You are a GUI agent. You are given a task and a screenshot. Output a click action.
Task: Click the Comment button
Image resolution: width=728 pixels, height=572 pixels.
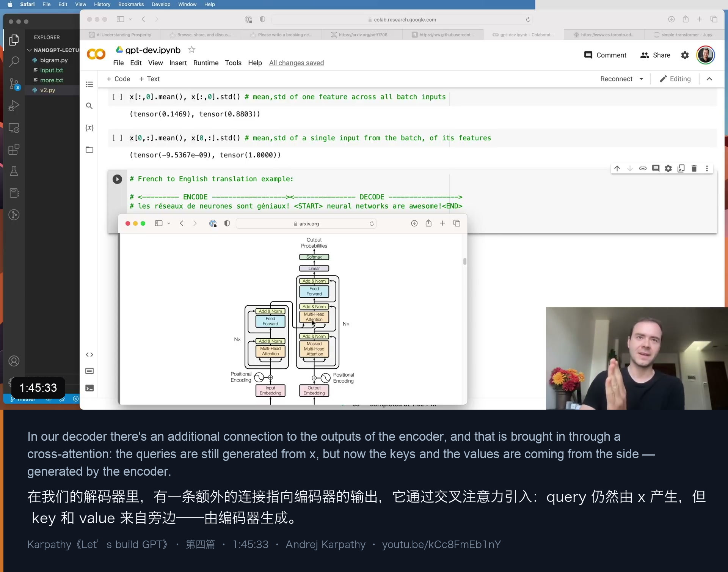(x=605, y=55)
